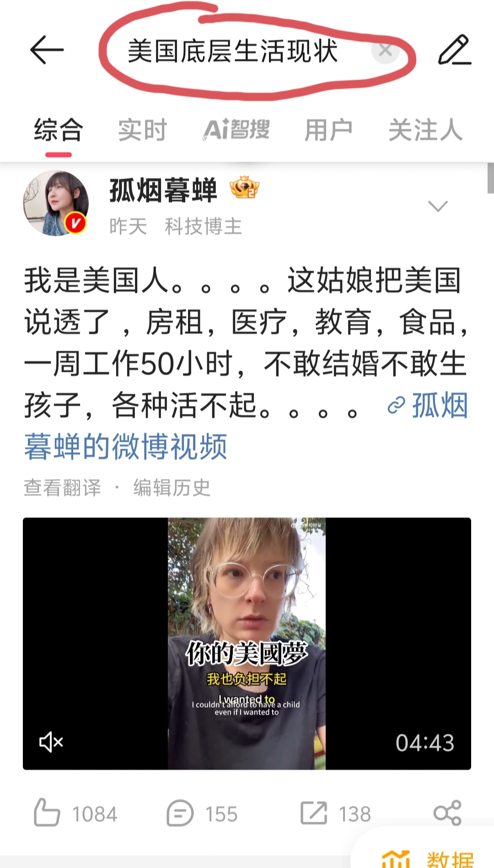The width and height of the screenshot is (494, 868).
Task: Tap the pencil compose post icon
Action: (455, 49)
